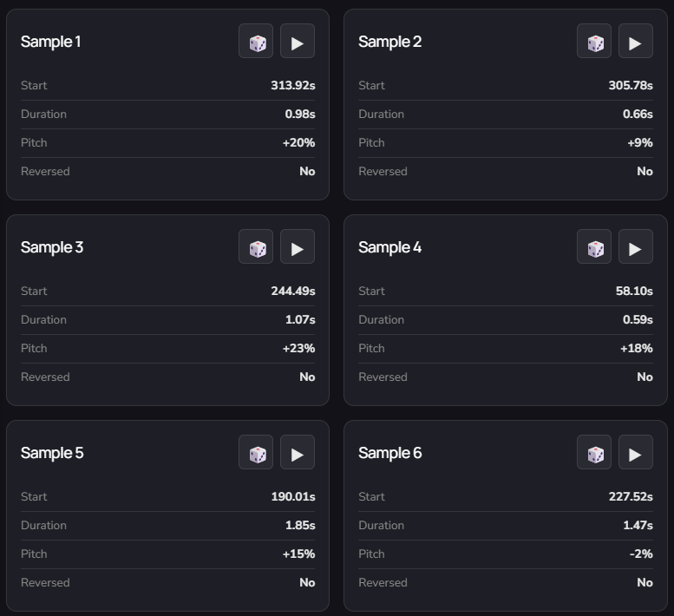Start playback of Sample 5
The image size is (674, 616).
click(x=298, y=453)
